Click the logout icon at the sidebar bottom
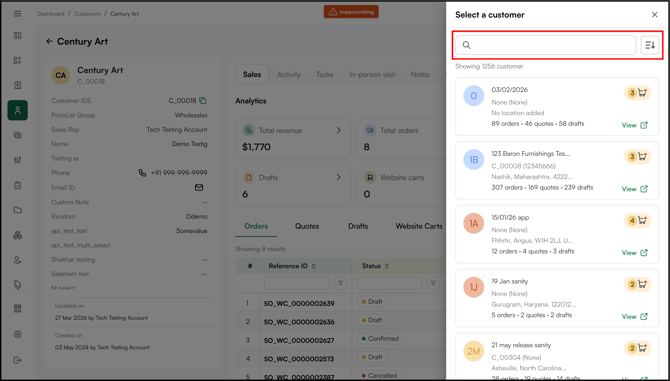The image size is (670, 381). 18,360
